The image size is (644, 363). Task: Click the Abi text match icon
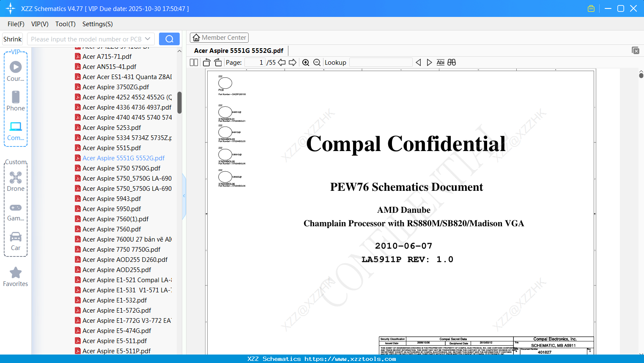coord(440,63)
